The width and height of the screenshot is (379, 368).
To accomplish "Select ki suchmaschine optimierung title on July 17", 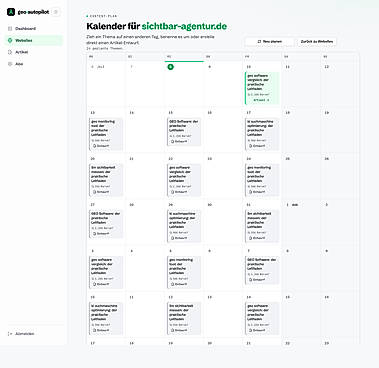I will click(260, 128).
